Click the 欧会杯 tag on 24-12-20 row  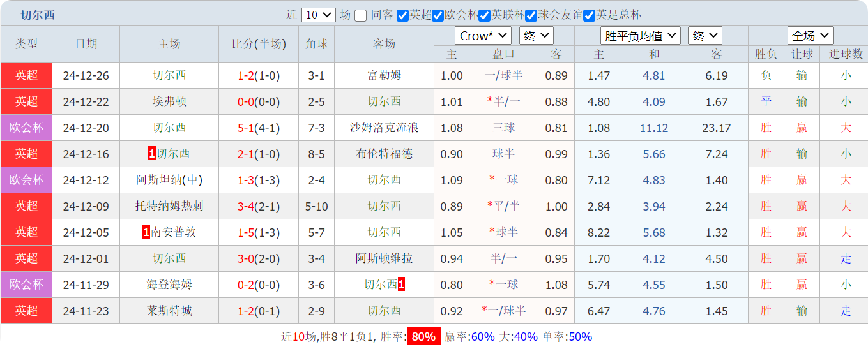coord(26,128)
